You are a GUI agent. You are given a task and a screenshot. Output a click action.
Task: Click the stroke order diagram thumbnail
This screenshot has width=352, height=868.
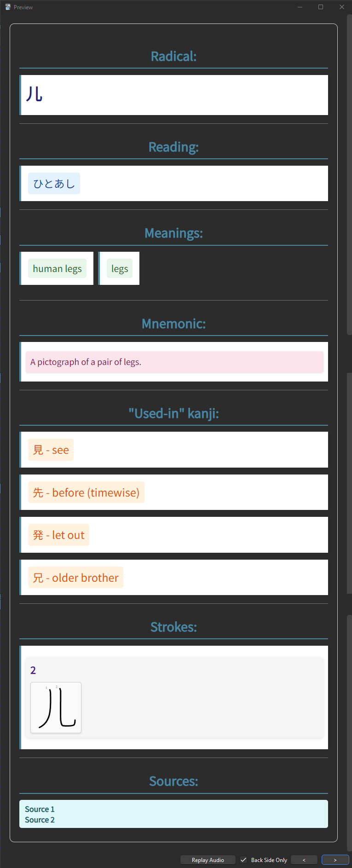point(56,707)
